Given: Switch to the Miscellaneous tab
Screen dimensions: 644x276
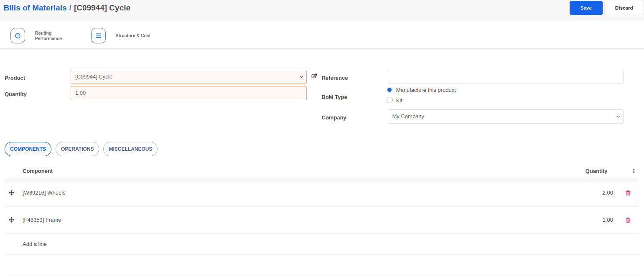Looking at the screenshot, I should 130,149.
